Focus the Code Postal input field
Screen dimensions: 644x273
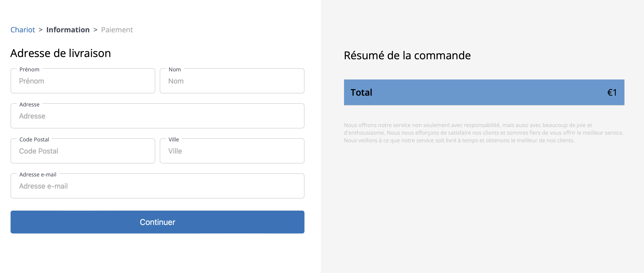click(x=83, y=151)
